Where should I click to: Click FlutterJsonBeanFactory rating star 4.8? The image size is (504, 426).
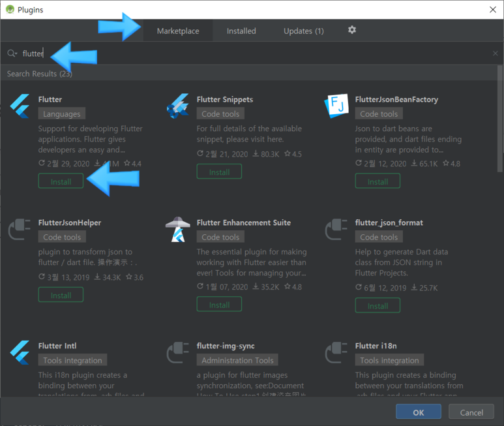click(446, 163)
